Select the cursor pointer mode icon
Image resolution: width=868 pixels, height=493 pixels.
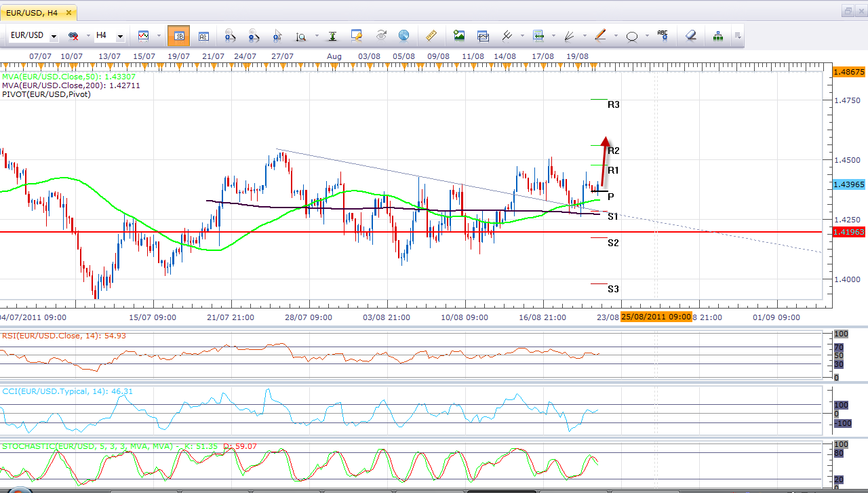coord(277,36)
